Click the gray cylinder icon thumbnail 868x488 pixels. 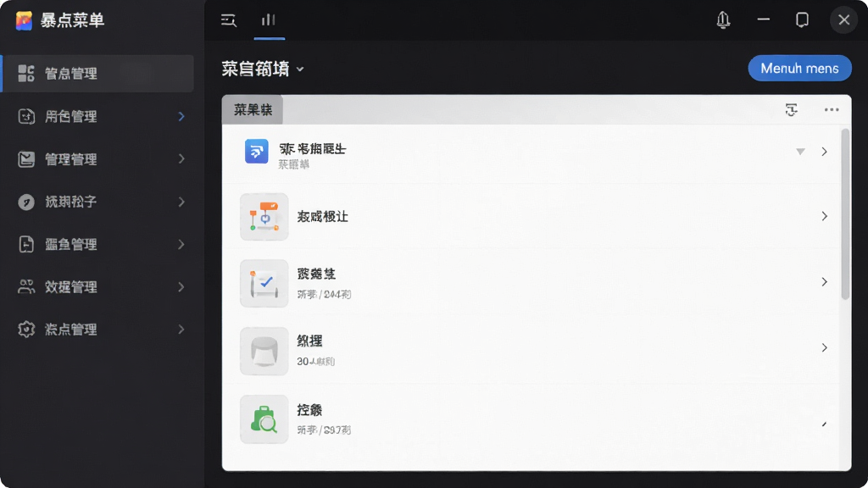tap(264, 351)
